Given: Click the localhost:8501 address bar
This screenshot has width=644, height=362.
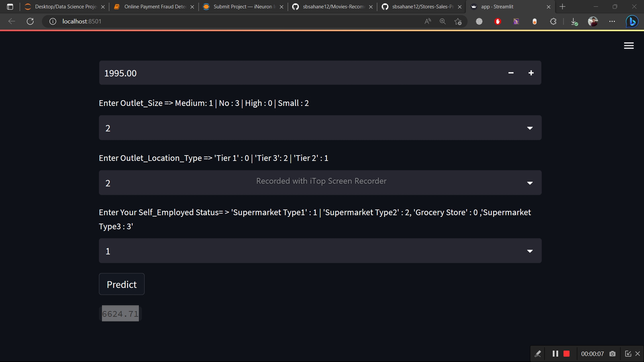Looking at the screenshot, I should coord(235,21).
